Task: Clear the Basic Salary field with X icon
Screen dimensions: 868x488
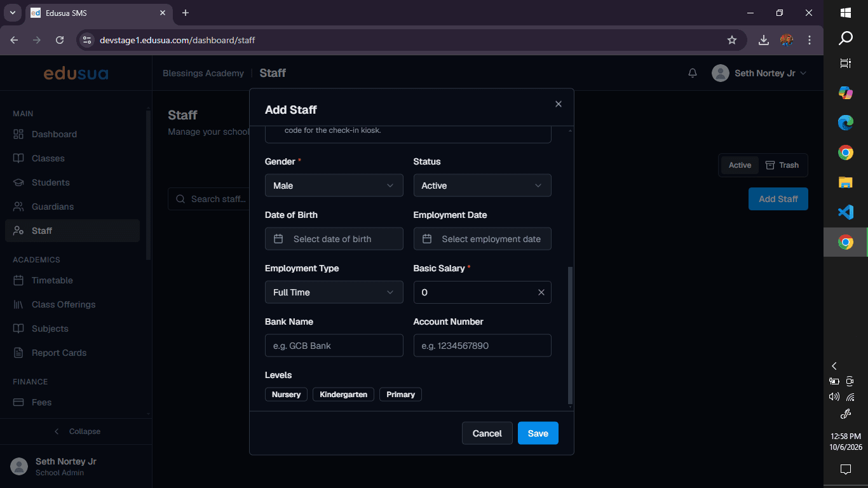Action: tap(541, 292)
